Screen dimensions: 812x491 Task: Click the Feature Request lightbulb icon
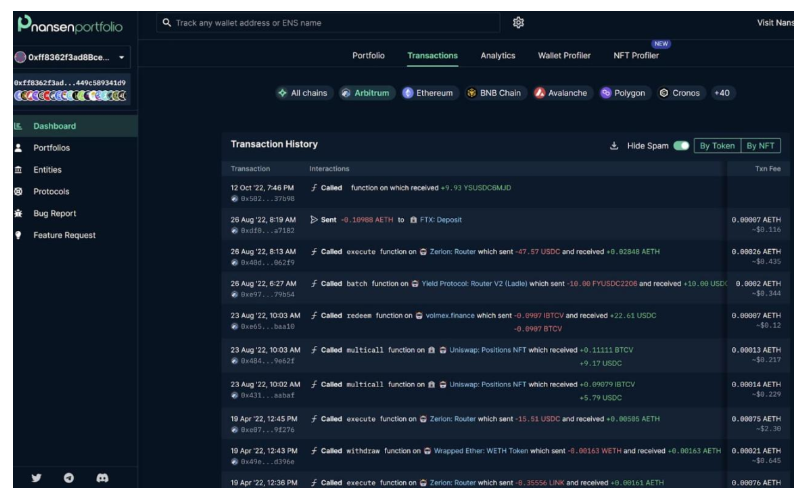tap(18, 235)
